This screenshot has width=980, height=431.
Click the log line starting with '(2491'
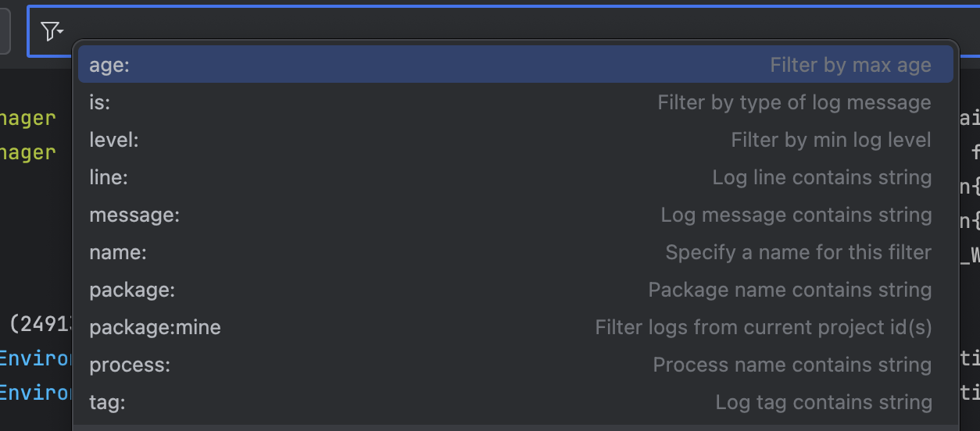pyautogui.click(x=39, y=323)
